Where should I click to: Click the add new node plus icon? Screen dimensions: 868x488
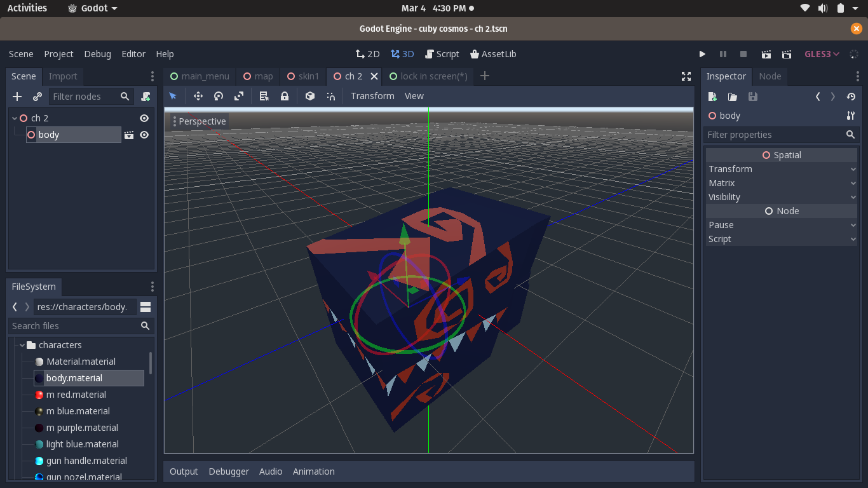coord(17,97)
